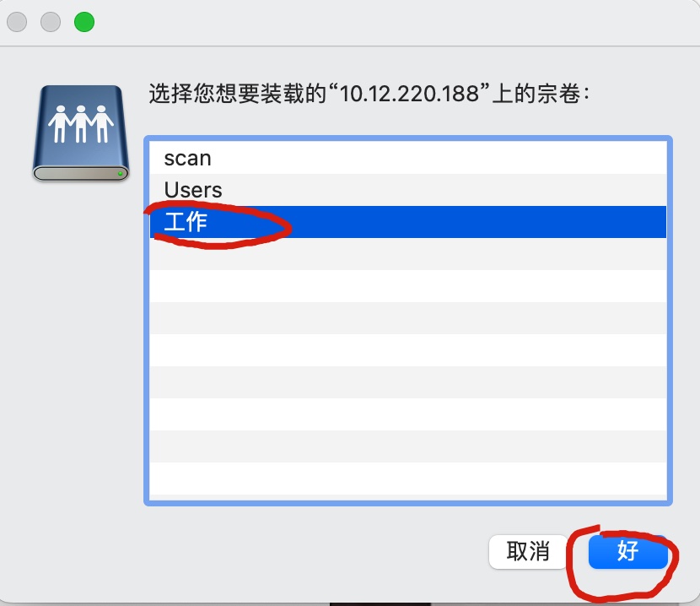The height and width of the screenshot is (606, 700).
Task: Click the shared network drive icon
Action: coord(81,133)
